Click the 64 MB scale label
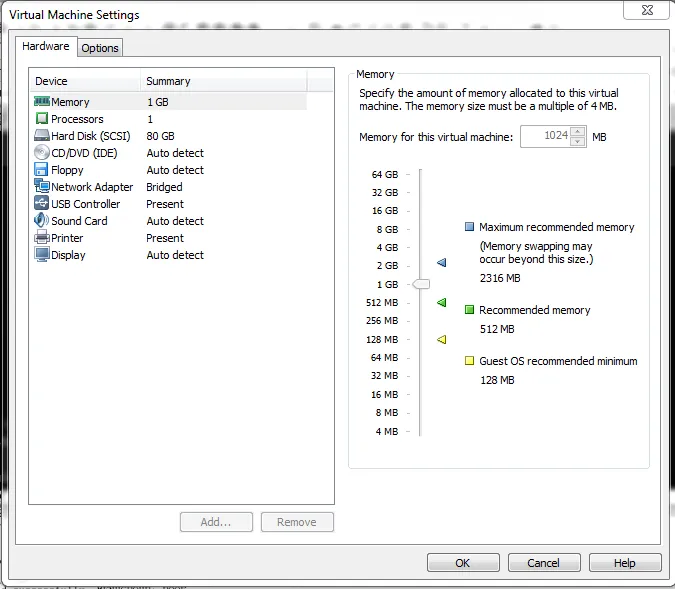This screenshot has width=675, height=589. coord(384,357)
